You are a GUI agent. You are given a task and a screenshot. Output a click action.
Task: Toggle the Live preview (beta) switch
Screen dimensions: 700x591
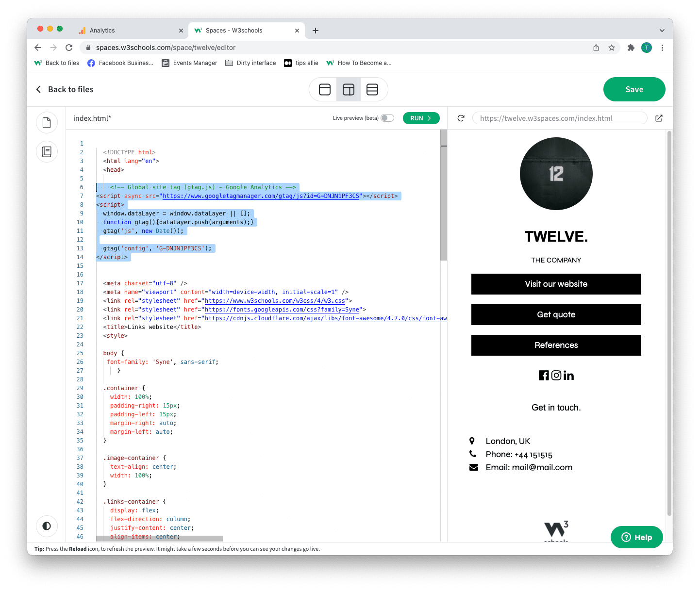tap(387, 118)
